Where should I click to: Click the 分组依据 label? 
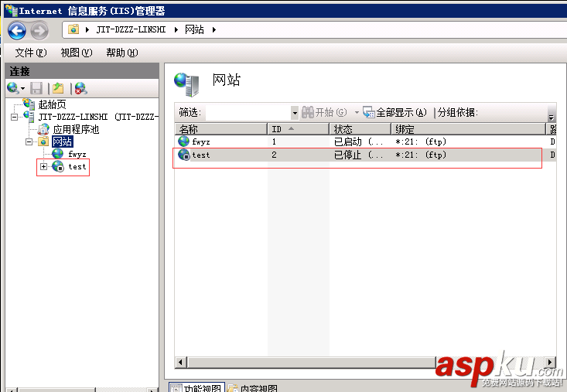pyautogui.click(x=458, y=112)
